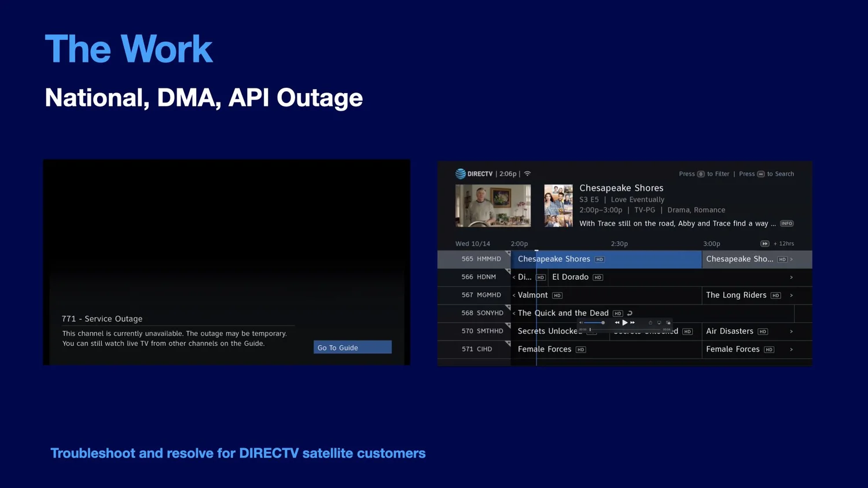Click Troubleshoot and resolve footer text
Image resolution: width=868 pixels, height=488 pixels.
(x=238, y=453)
